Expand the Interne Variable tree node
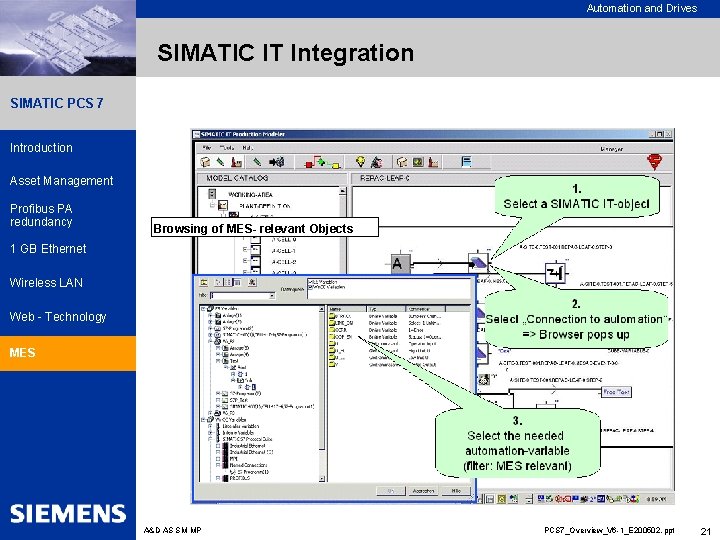Viewport: 720px width, 540px height. [x=210, y=433]
